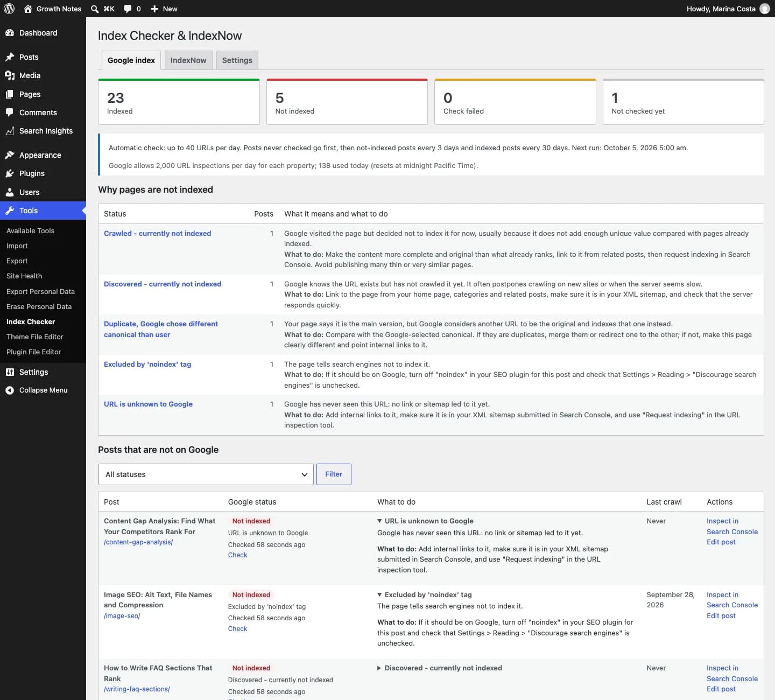This screenshot has width=775, height=700.
Task: Open /writing-faq-sections/ URL link
Action: 137,689
